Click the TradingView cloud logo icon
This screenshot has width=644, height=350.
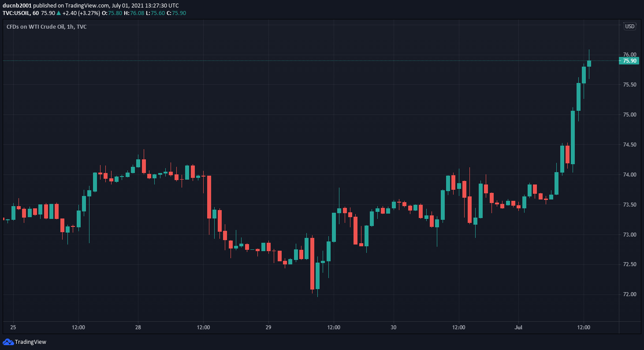(x=8, y=342)
